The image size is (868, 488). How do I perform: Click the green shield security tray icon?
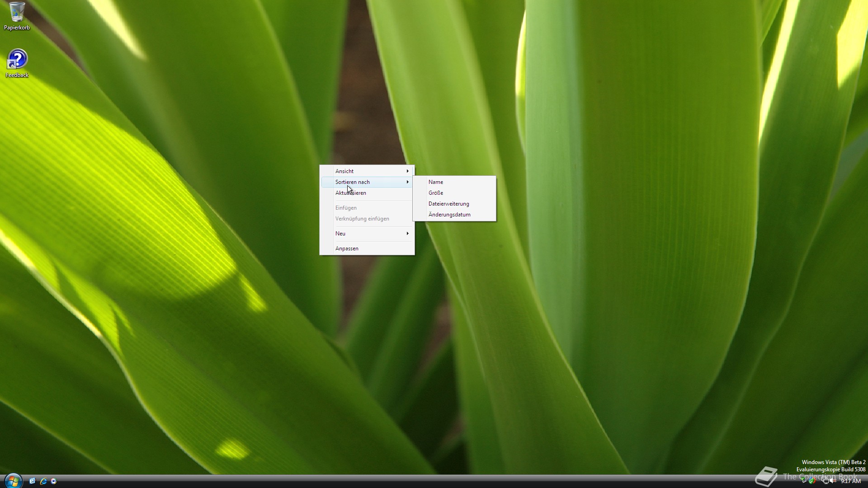812,481
